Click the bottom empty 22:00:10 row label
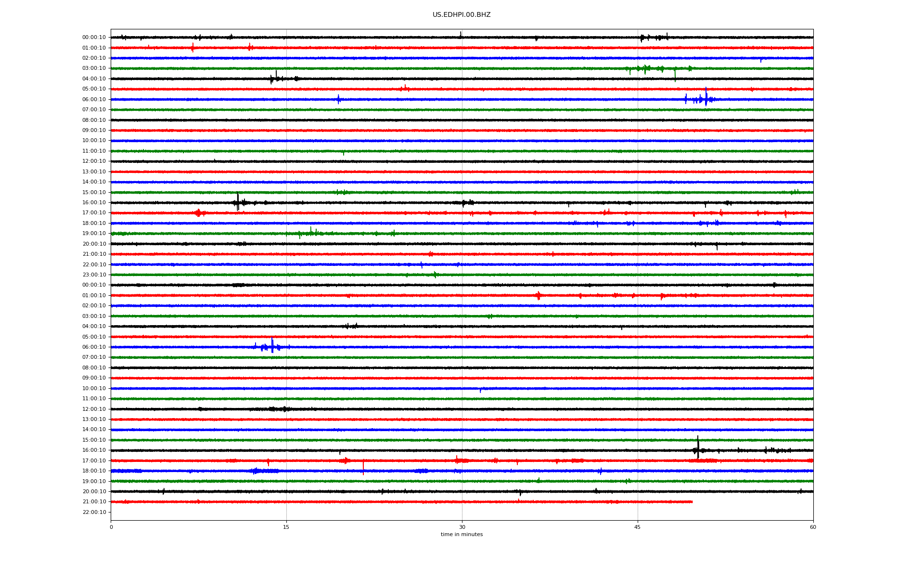 (94, 512)
